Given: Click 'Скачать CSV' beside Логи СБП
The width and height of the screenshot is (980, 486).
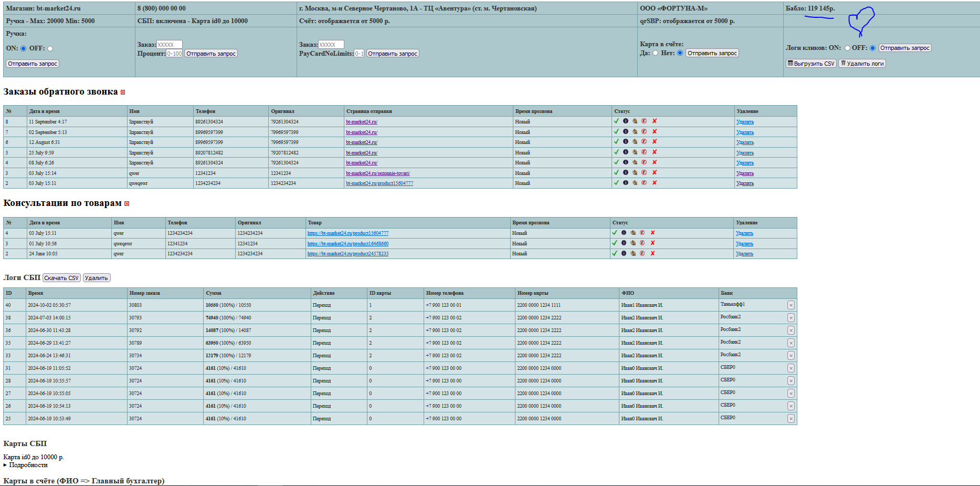Looking at the screenshot, I should [61, 278].
